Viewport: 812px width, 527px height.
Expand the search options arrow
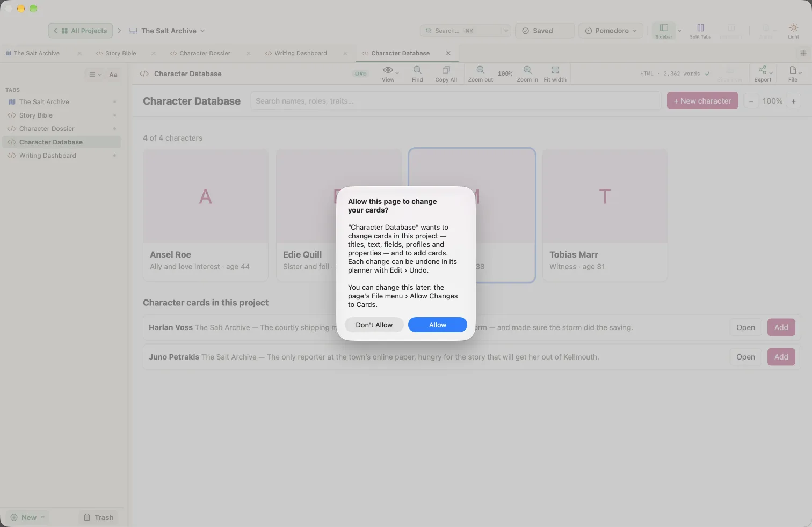point(506,31)
